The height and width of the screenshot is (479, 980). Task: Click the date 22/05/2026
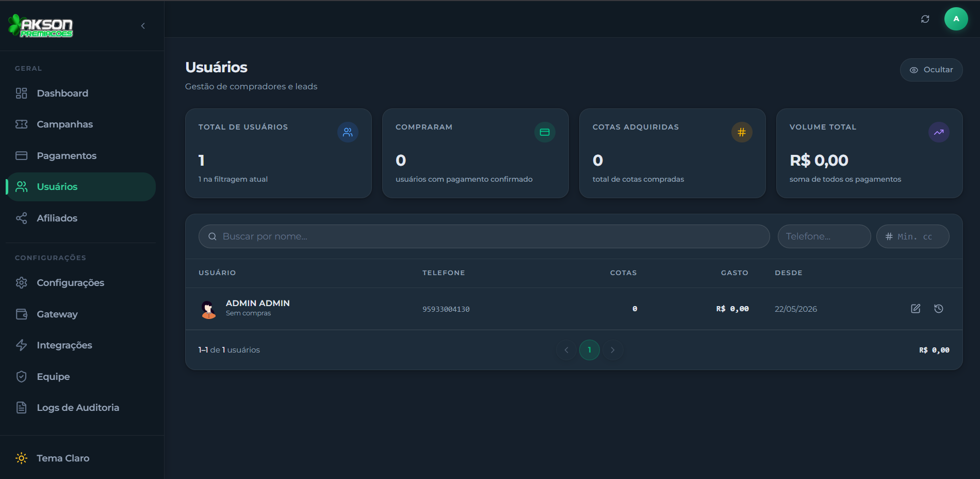pyautogui.click(x=796, y=309)
